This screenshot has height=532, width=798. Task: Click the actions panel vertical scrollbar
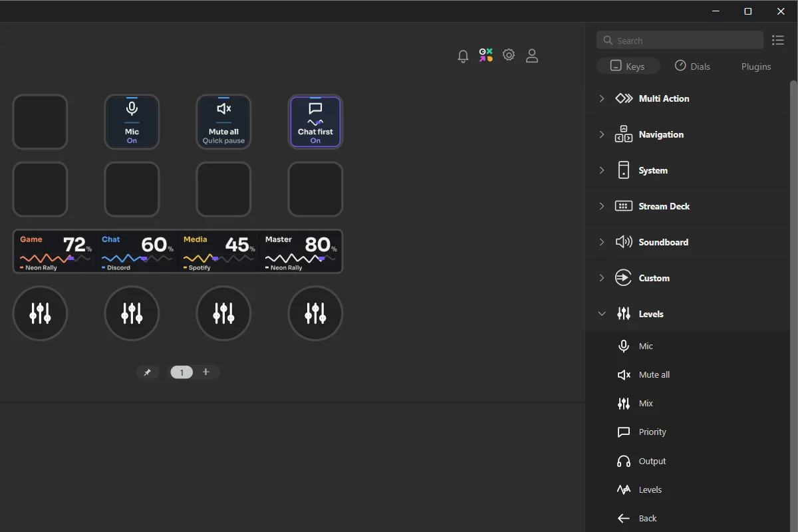coord(793,306)
